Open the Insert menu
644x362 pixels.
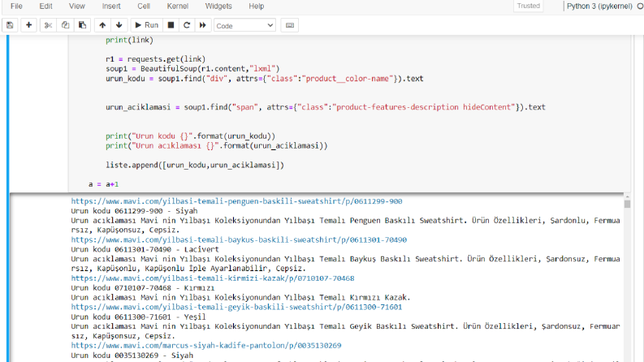pos(111,6)
